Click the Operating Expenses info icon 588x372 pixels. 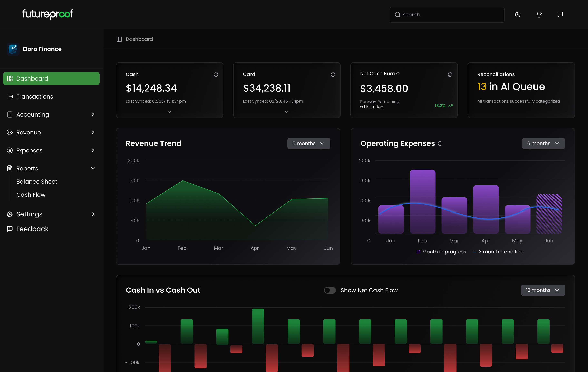pyautogui.click(x=440, y=143)
